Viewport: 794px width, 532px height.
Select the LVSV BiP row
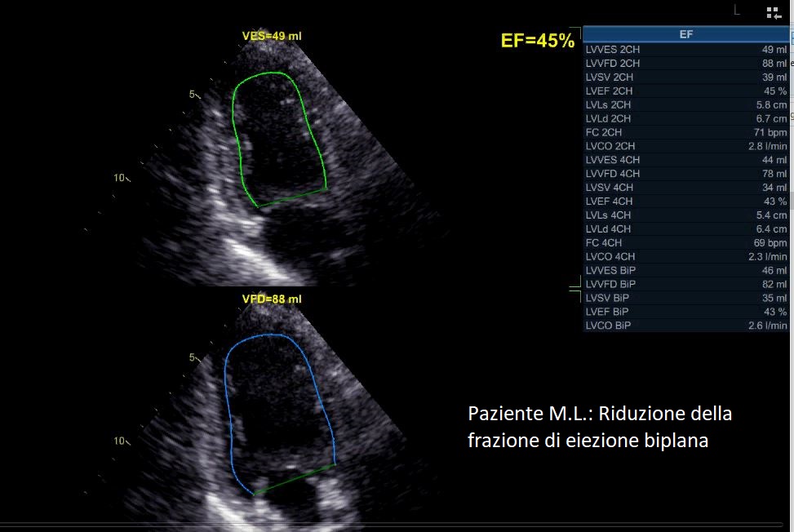pyautogui.click(x=685, y=298)
